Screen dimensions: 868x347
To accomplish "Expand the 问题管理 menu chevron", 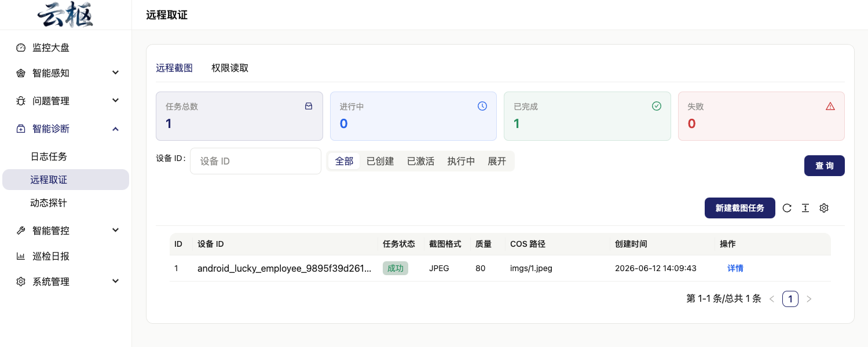I will [x=116, y=100].
